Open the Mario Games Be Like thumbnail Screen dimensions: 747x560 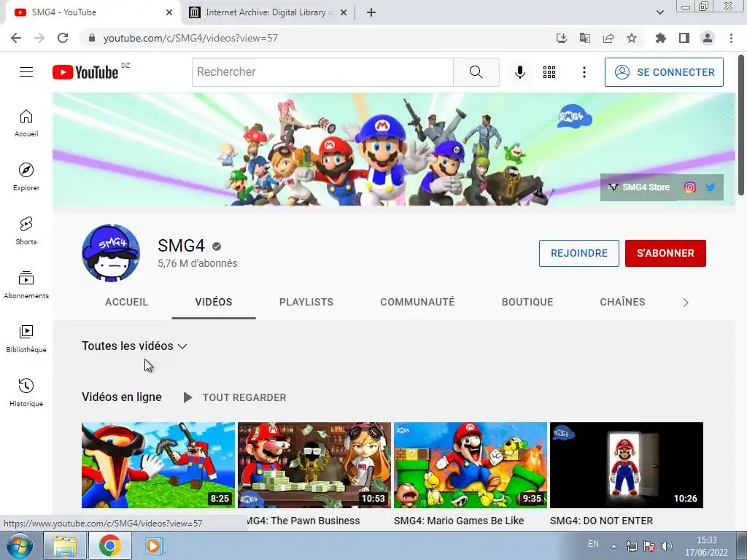coord(471,465)
